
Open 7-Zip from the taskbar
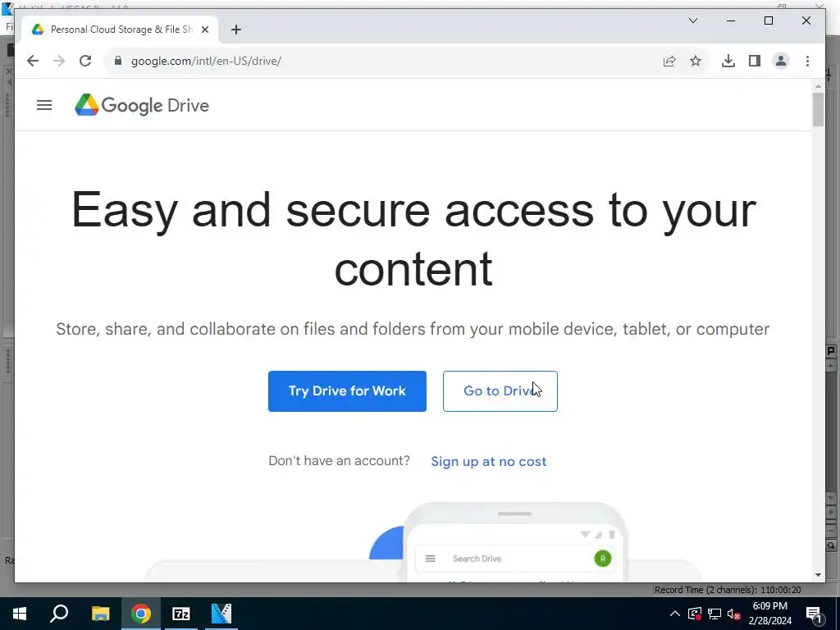181,614
